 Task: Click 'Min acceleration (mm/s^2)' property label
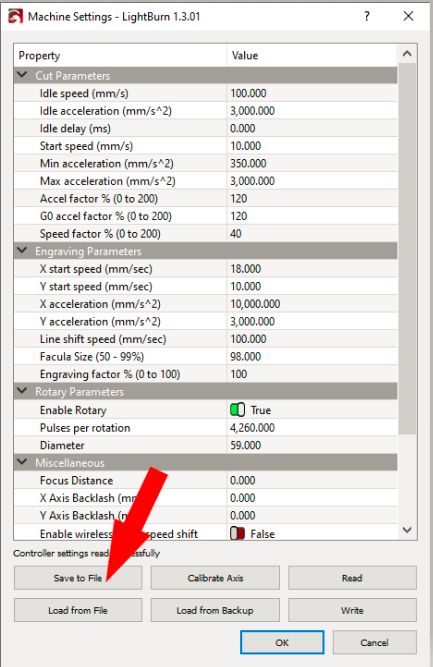pyautogui.click(x=107, y=163)
